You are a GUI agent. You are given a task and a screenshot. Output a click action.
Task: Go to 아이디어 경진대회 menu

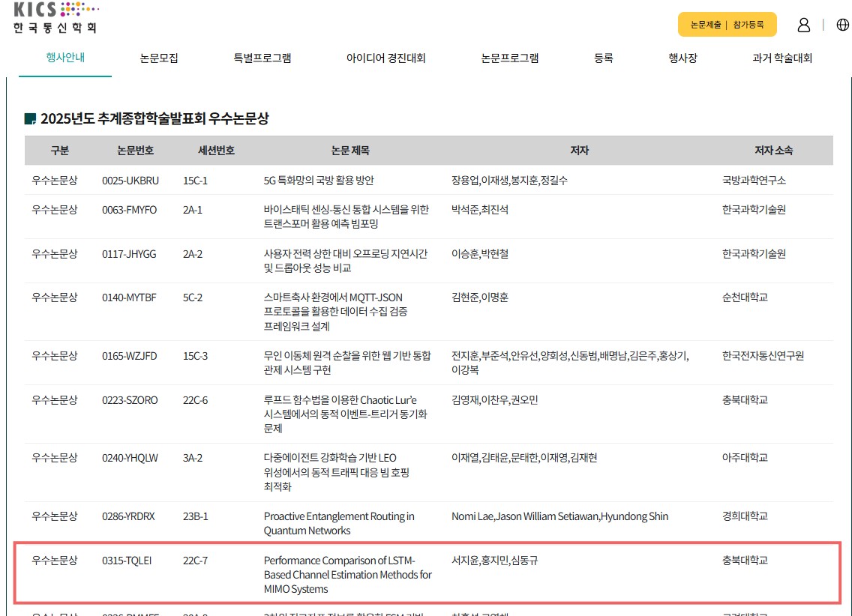385,58
